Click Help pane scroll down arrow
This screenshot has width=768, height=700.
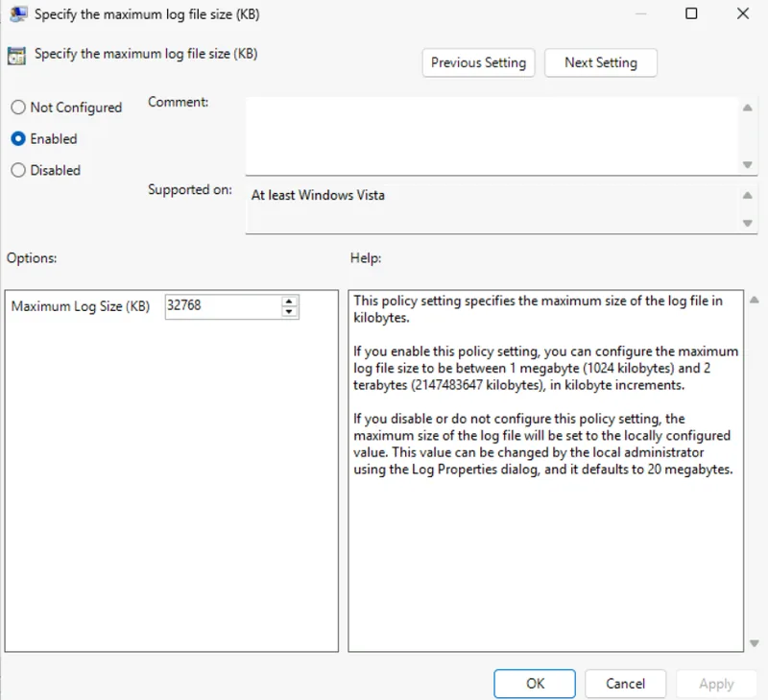[755, 643]
